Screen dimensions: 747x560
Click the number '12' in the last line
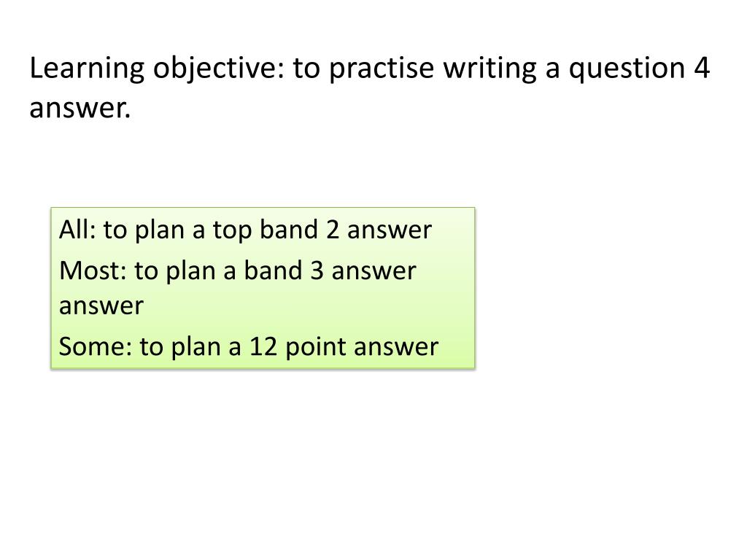pos(263,346)
